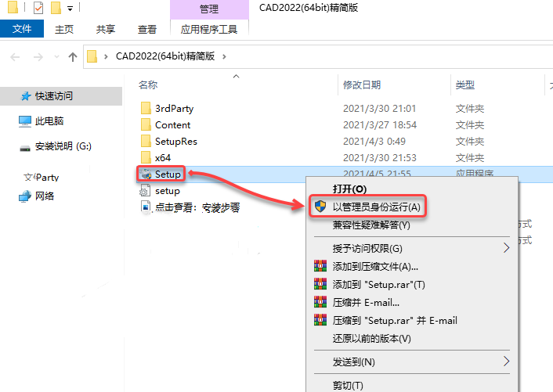This screenshot has height=392, width=553.
Task: Open the 文件 ribbon tab
Action: [22, 28]
